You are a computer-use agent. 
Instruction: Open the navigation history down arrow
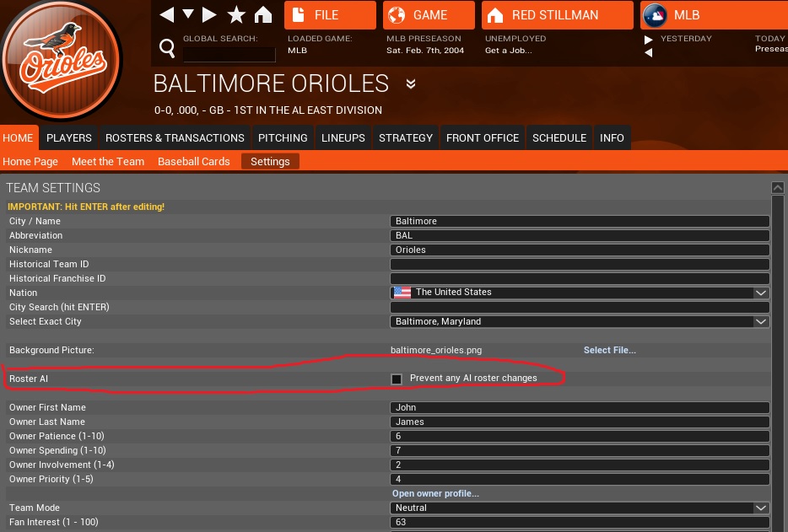coord(188,14)
